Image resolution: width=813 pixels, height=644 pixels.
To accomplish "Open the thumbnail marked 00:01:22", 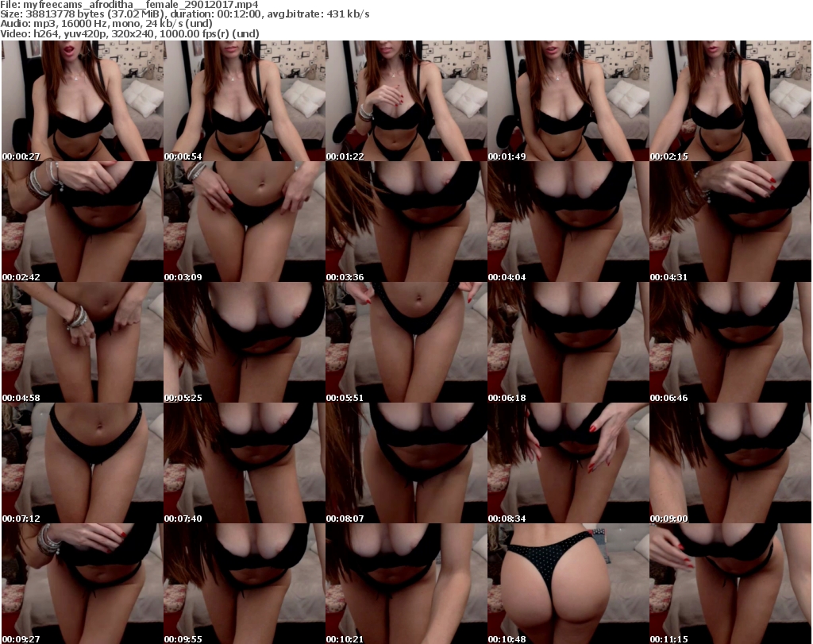I will 406,102.
